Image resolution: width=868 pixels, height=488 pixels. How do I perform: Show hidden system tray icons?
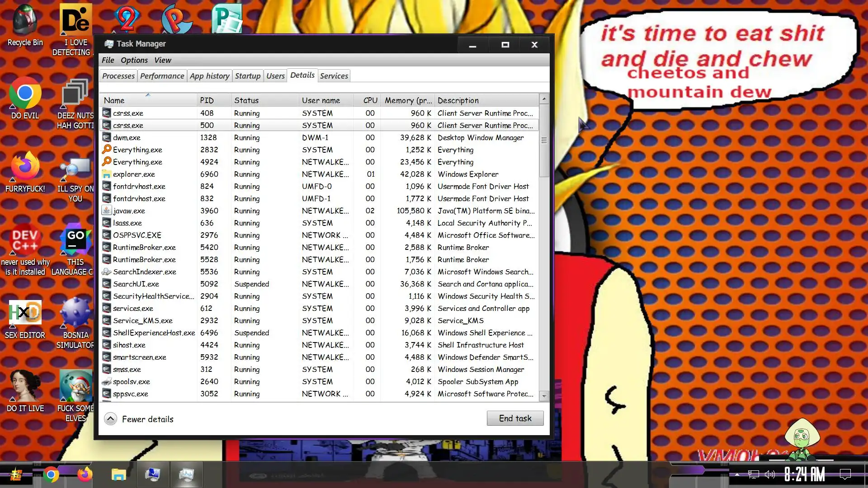737,474
